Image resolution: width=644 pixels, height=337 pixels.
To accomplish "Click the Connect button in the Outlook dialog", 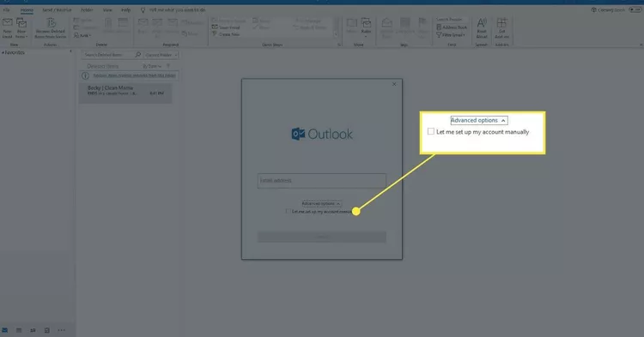I will click(x=322, y=237).
